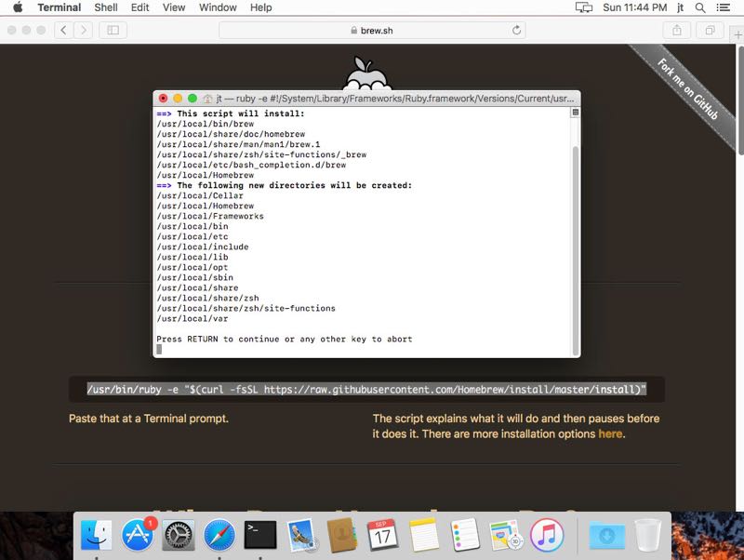Click the Terminal window title bar text

coord(394,99)
